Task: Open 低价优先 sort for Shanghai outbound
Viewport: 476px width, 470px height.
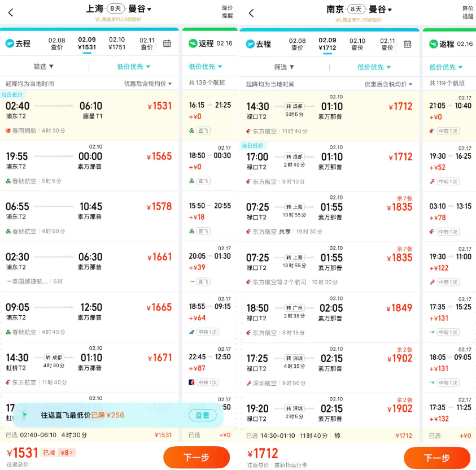Action: [x=134, y=67]
